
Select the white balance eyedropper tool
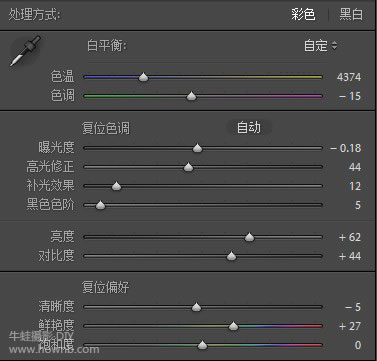(x=25, y=51)
